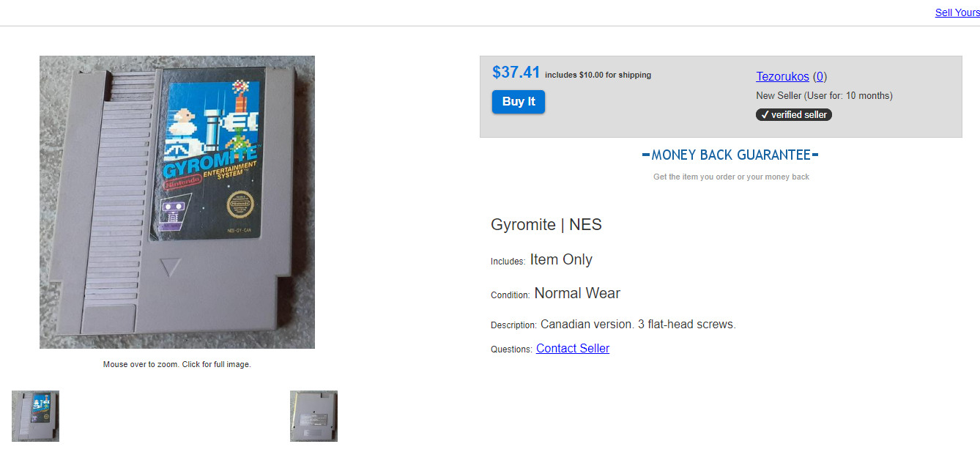Click the triangle arrow on the cartridge photo
Screen dimensions: 980x455
coord(171,267)
